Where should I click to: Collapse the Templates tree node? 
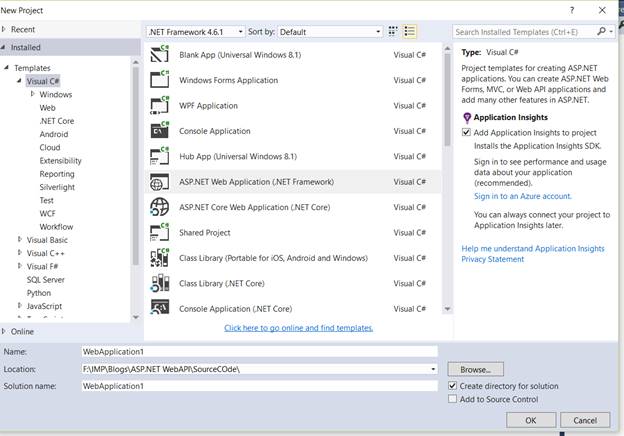pos(6,68)
